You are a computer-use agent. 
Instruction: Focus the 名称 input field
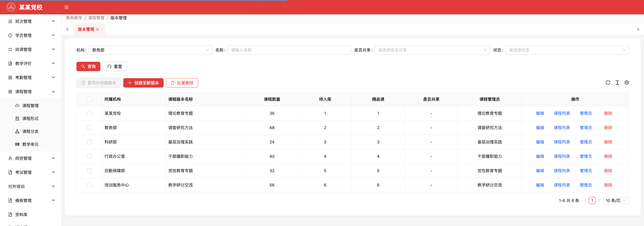(290, 50)
